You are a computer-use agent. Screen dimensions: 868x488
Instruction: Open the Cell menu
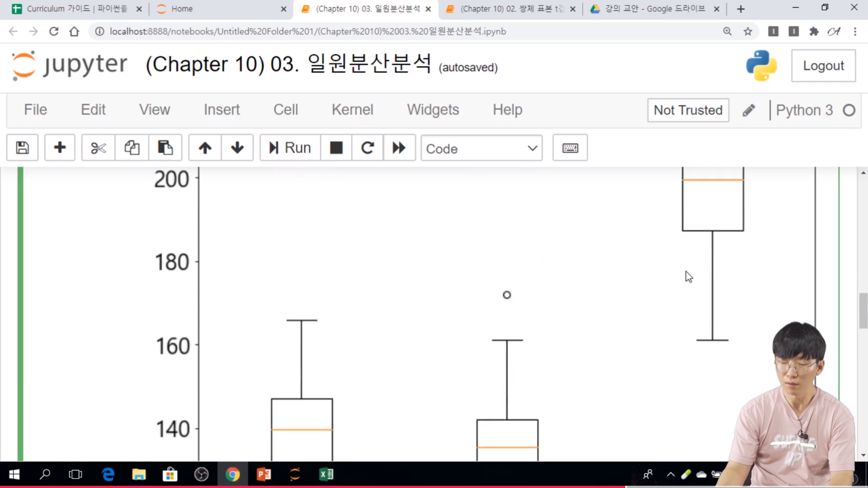point(285,110)
